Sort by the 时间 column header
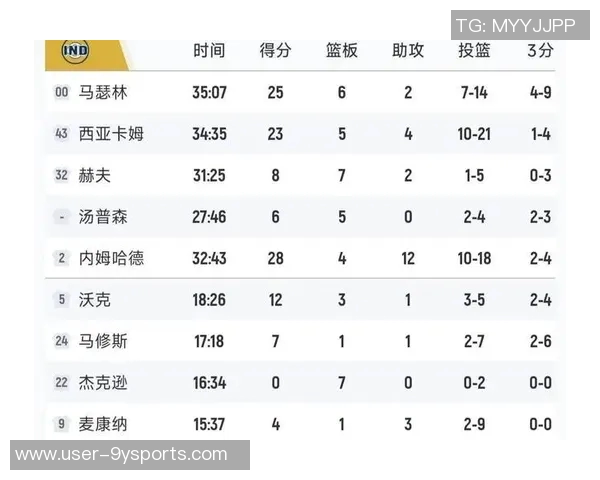The width and height of the screenshot is (600, 480). tap(209, 51)
